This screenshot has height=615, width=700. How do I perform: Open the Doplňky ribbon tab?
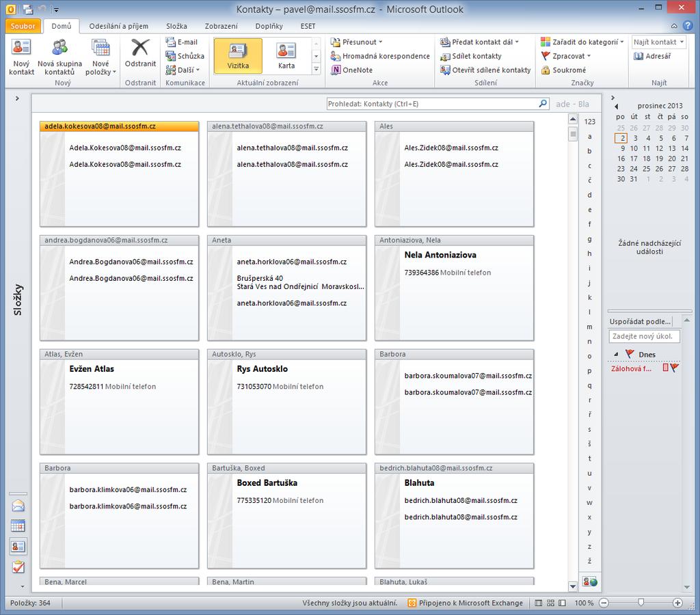pos(269,26)
